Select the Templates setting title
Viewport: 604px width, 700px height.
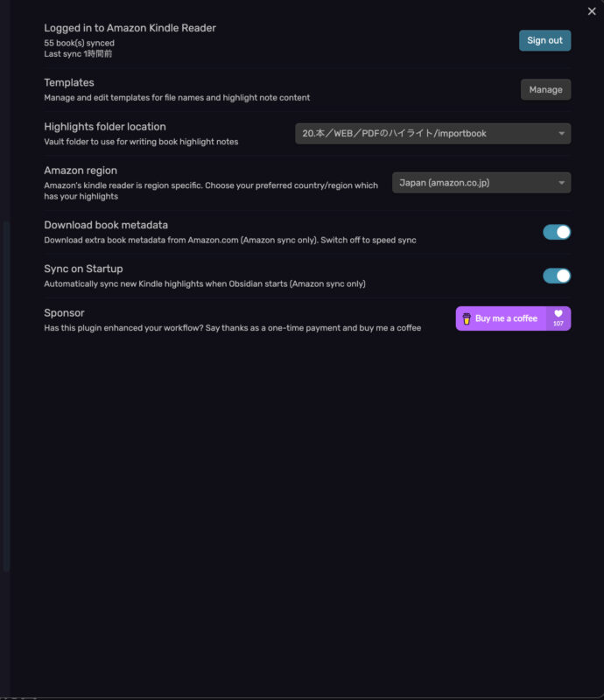point(69,82)
